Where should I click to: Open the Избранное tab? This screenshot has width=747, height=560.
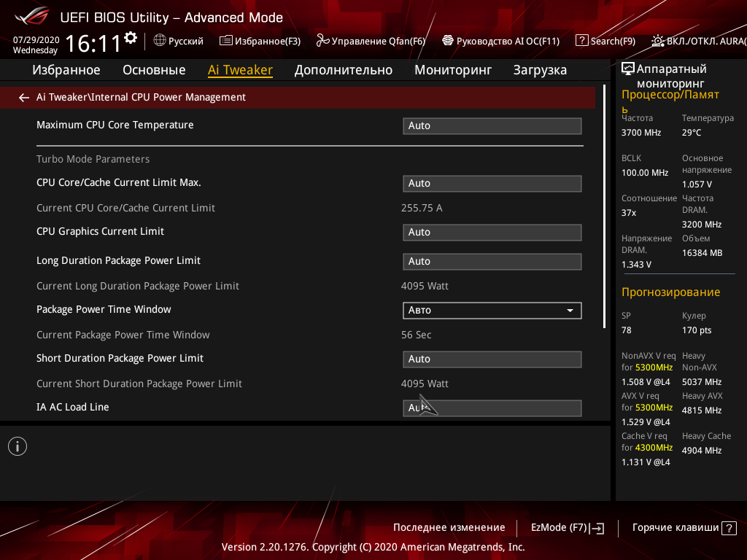66,70
